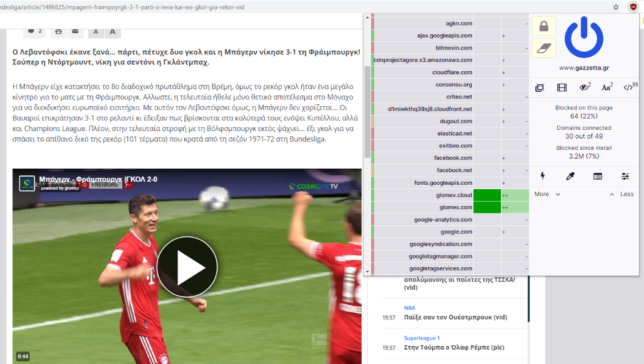This screenshot has height=364, width=644.
Task: Open the uBlock logger icon
Action: (x=598, y=176)
